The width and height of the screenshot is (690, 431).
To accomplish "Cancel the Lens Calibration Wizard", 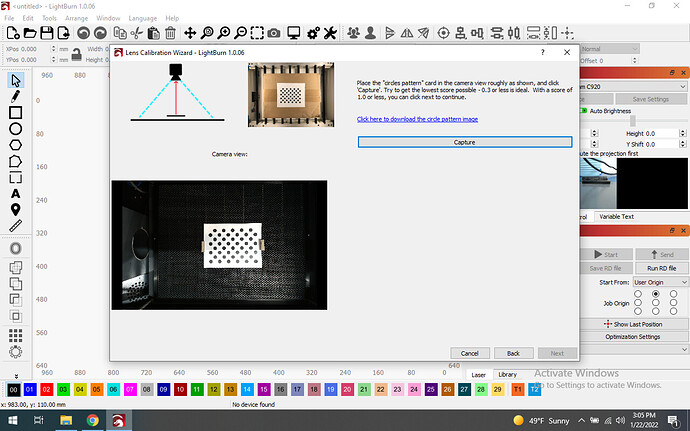I will pyautogui.click(x=470, y=353).
